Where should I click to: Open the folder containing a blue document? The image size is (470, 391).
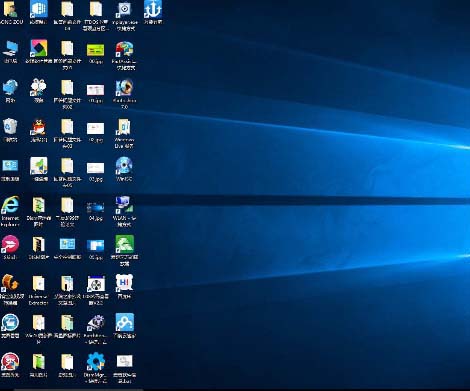67,283
